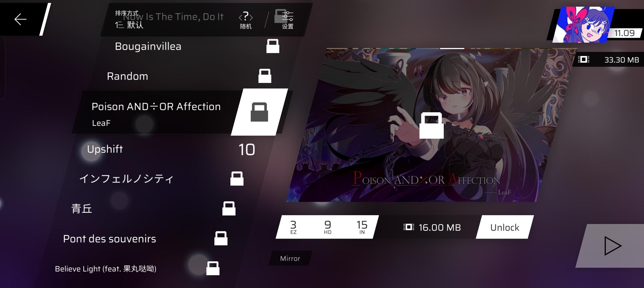
Task: Tap the back arrow icon
Action: click(20, 19)
